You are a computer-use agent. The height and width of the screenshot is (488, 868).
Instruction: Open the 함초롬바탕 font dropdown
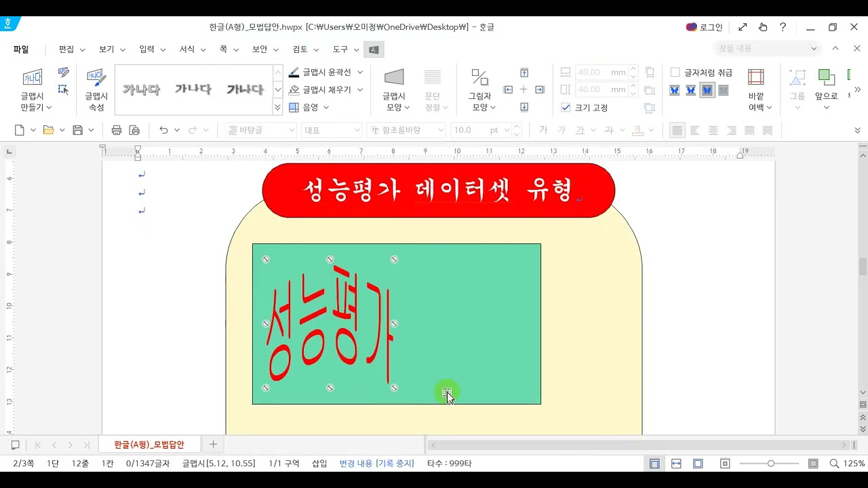click(440, 130)
